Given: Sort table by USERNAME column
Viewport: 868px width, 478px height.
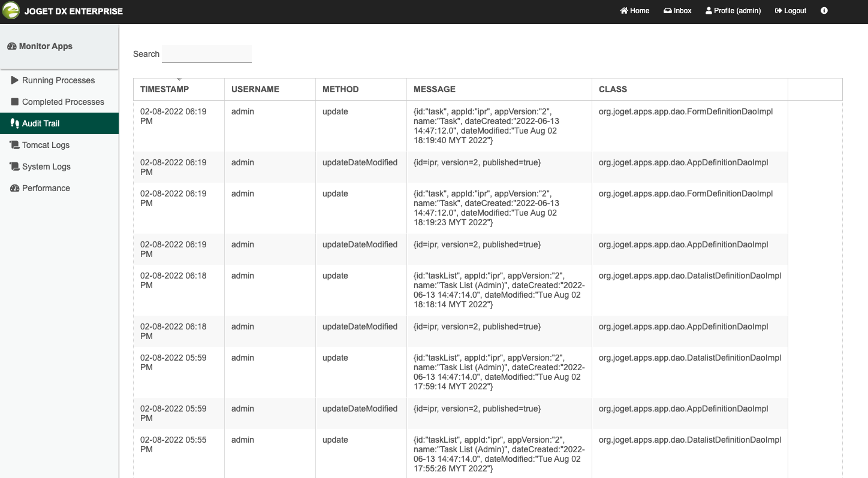Looking at the screenshot, I should pos(255,89).
